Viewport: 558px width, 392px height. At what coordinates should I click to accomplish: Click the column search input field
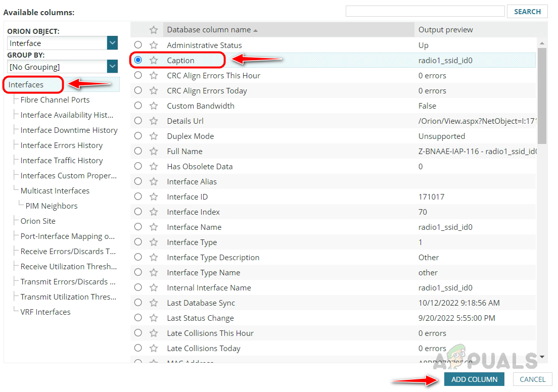[x=425, y=12]
